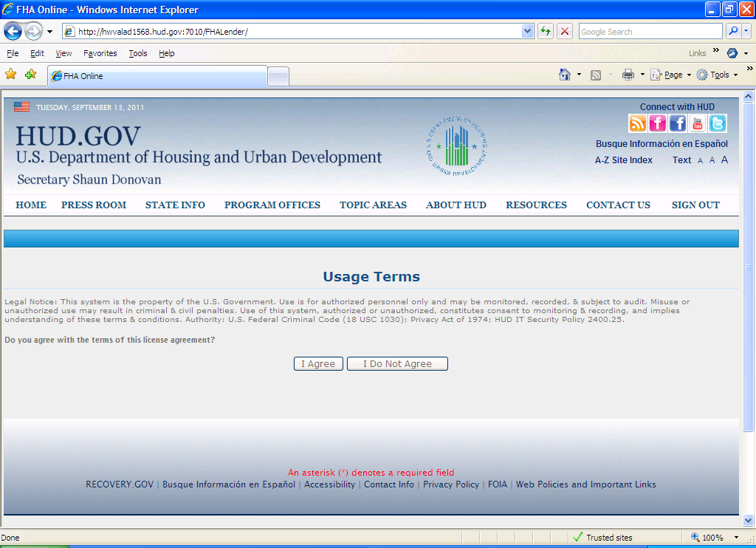Go to HOME in site navigation

31,205
